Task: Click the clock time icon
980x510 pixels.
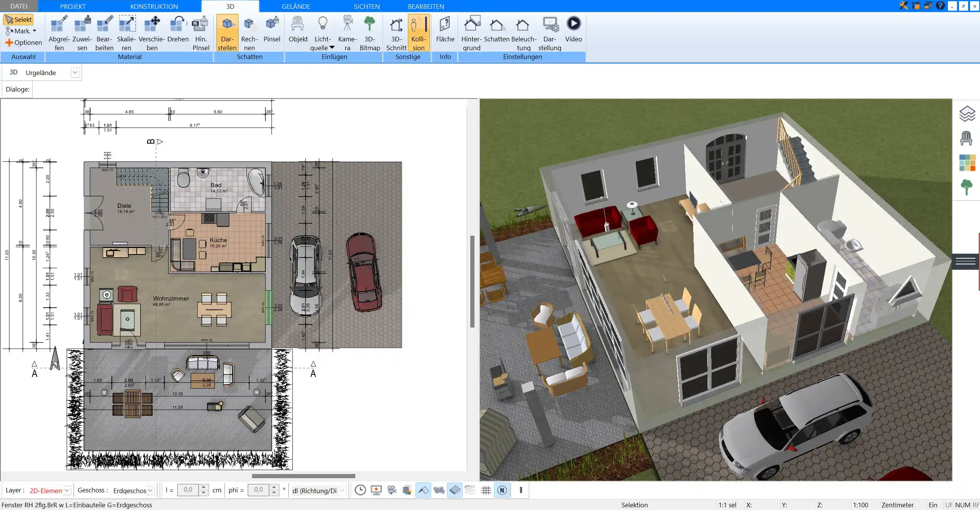Action: coord(360,490)
